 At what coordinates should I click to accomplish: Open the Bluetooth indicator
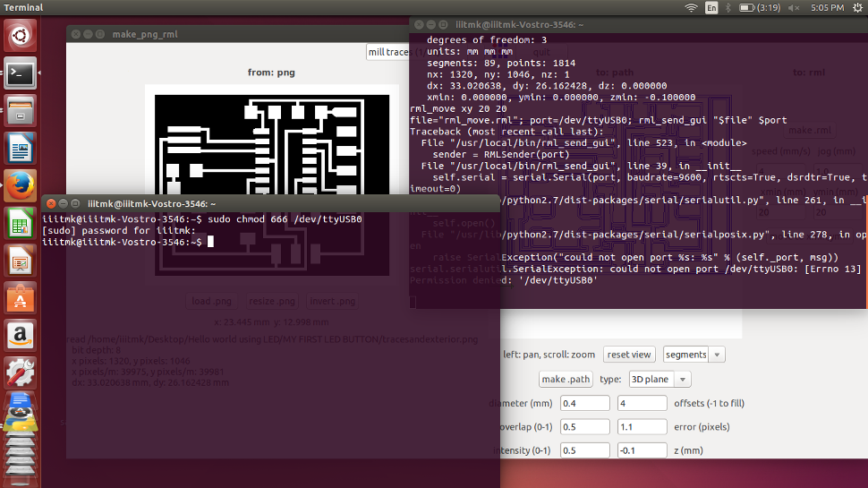click(728, 8)
